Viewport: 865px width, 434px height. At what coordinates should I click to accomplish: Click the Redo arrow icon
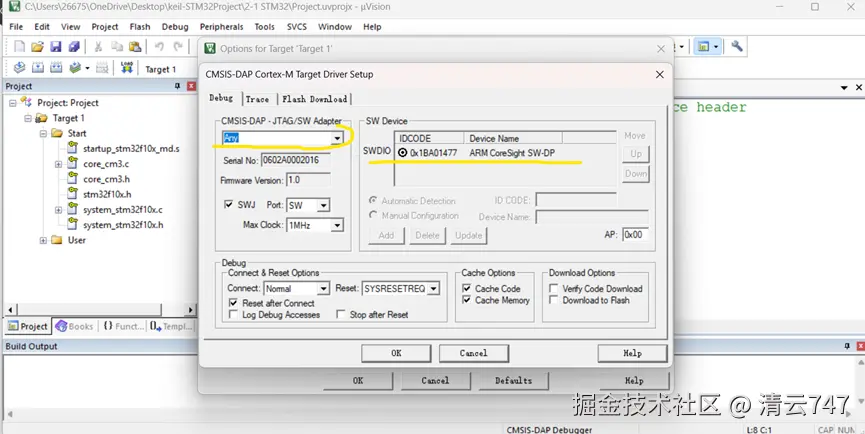(x=178, y=47)
